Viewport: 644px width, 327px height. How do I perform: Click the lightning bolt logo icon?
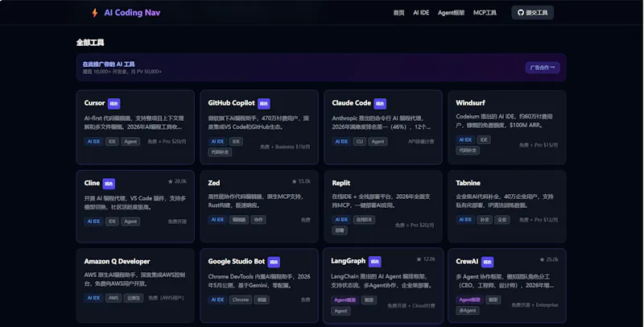(95, 13)
